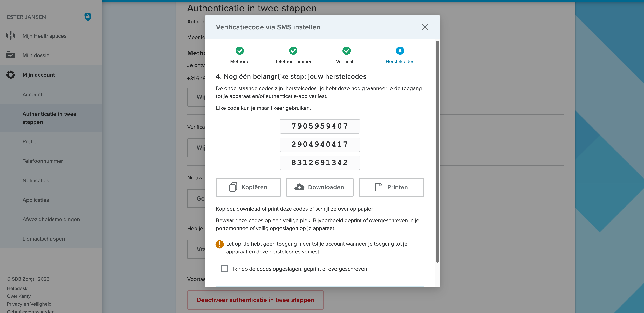Open Applicaties page
Image resolution: width=644 pixels, height=313 pixels.
click(51, 200)
